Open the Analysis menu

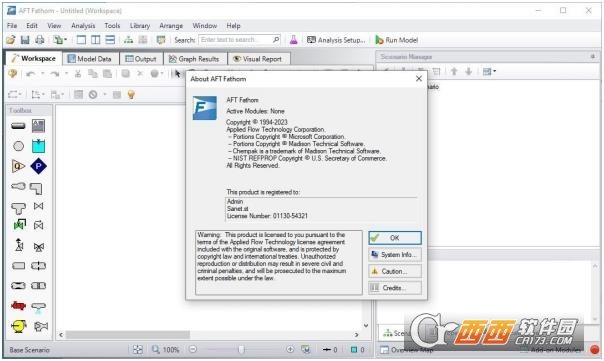click(83, 25)
